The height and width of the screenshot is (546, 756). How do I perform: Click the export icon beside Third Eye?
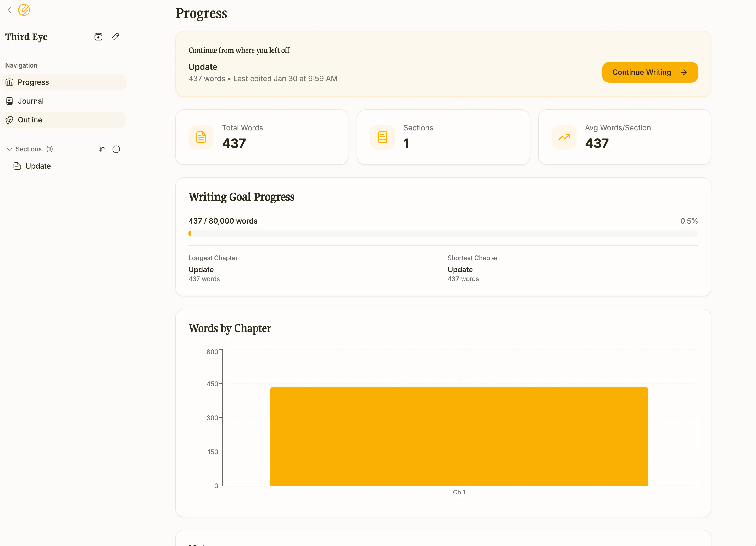tap(98, 37)
